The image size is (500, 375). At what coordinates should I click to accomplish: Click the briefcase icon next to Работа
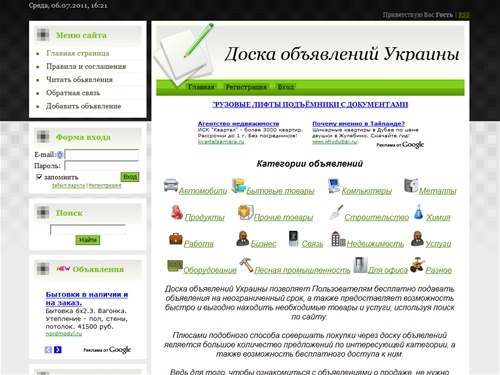click(176, 239)
